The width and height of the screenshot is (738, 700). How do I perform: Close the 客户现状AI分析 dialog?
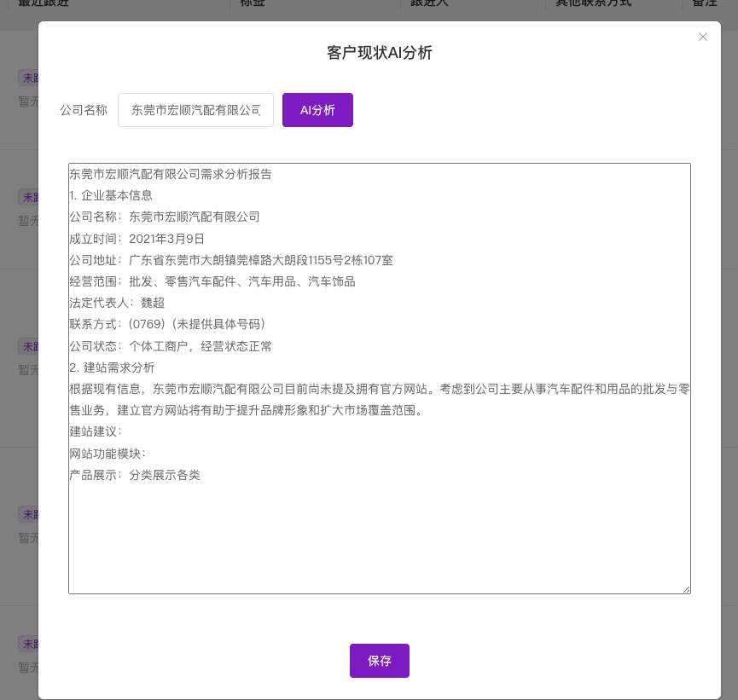703,37
